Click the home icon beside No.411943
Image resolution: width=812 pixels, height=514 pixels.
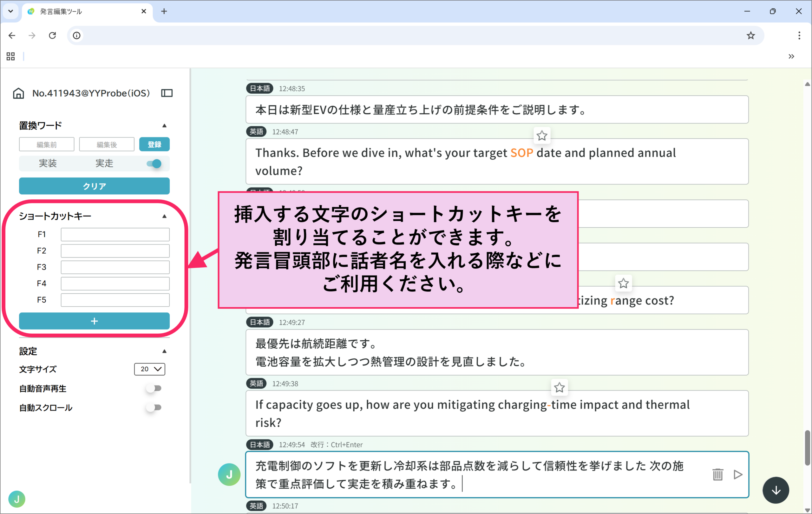tap(18, 93)
